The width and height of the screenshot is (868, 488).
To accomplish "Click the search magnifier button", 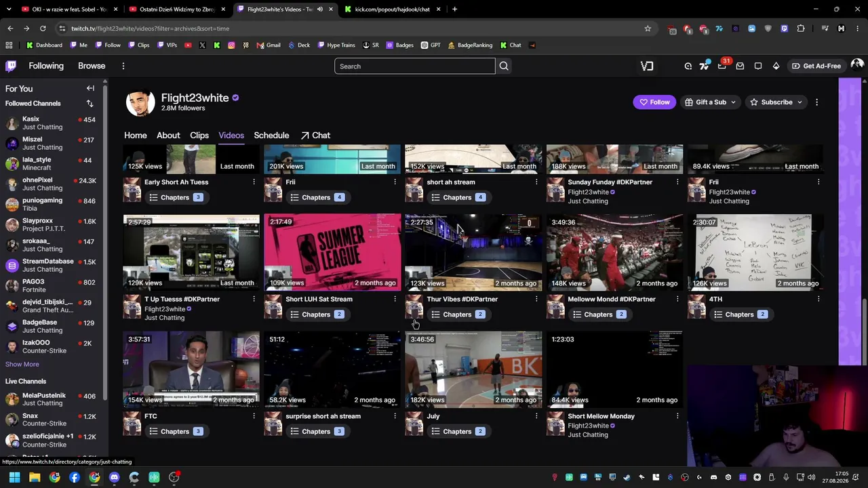I will (504, 66).
